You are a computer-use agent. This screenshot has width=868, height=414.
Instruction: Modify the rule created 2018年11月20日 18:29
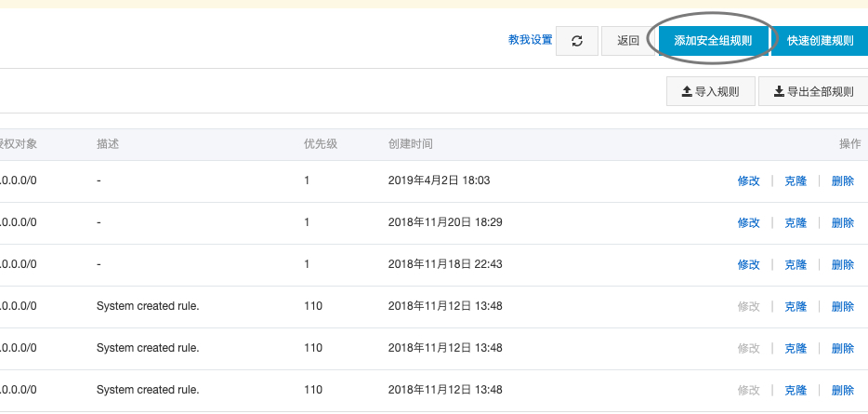(x=748, y=223)
